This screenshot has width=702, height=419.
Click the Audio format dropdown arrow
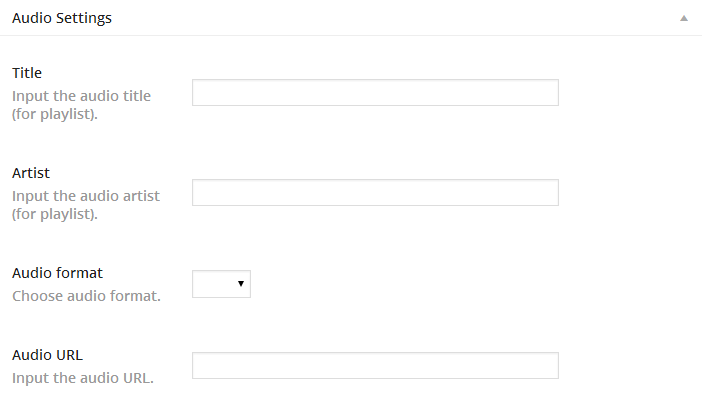click(x=241, y=284)
